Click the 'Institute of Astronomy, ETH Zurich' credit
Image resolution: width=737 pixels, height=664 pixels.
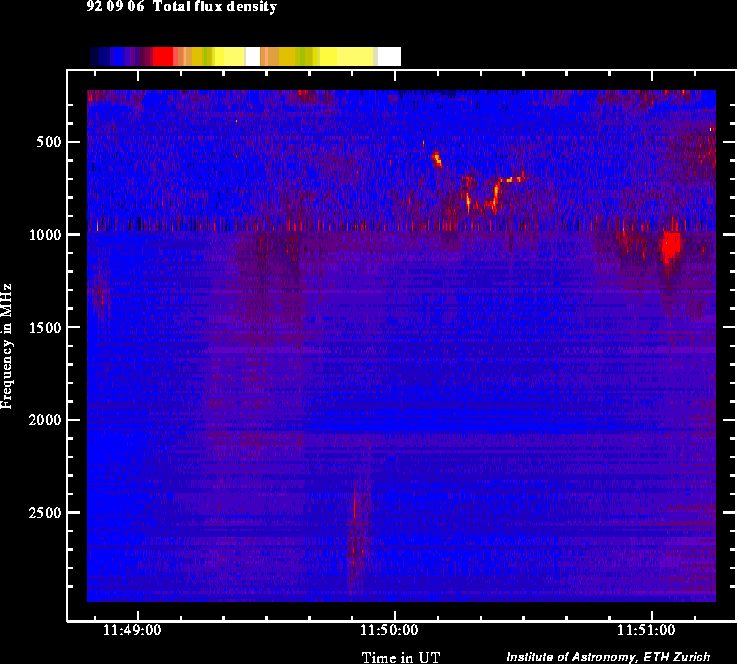pyautogui.click(x=608, y=656)
